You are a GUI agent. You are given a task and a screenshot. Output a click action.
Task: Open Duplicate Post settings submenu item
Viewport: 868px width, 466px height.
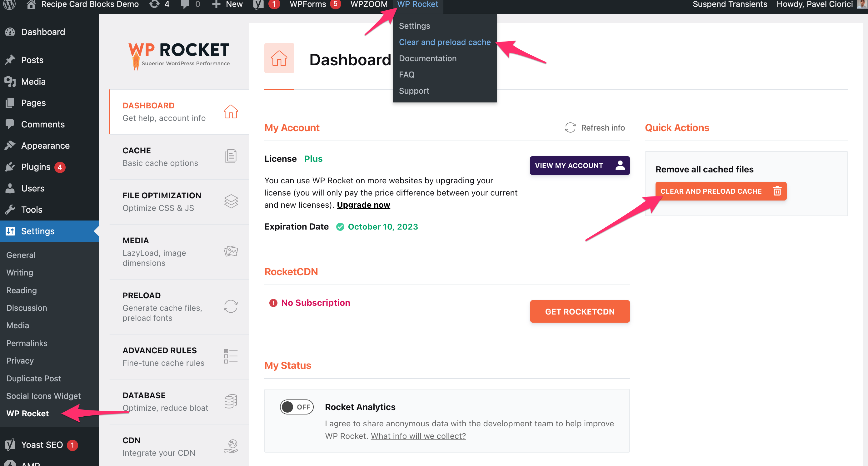coord(34,378)
